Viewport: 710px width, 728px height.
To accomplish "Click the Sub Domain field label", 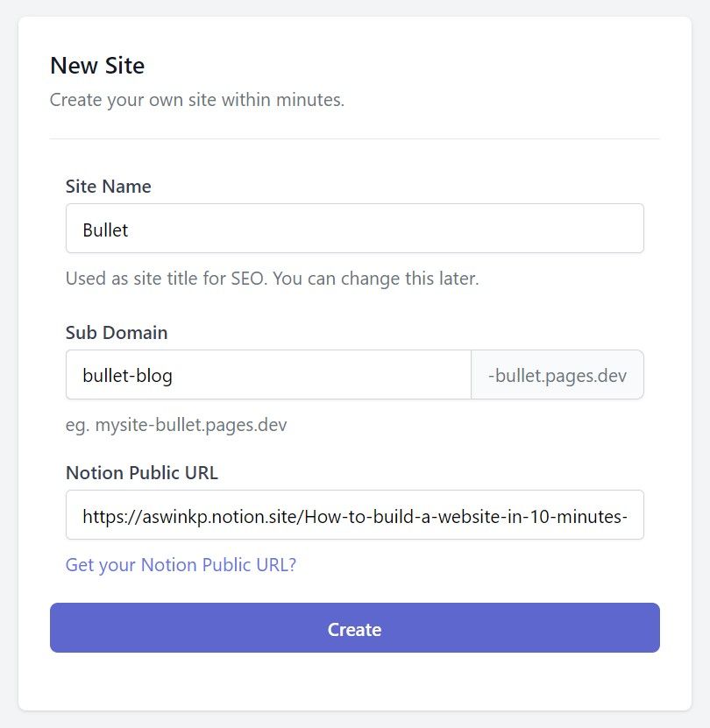I will [116, 332].
